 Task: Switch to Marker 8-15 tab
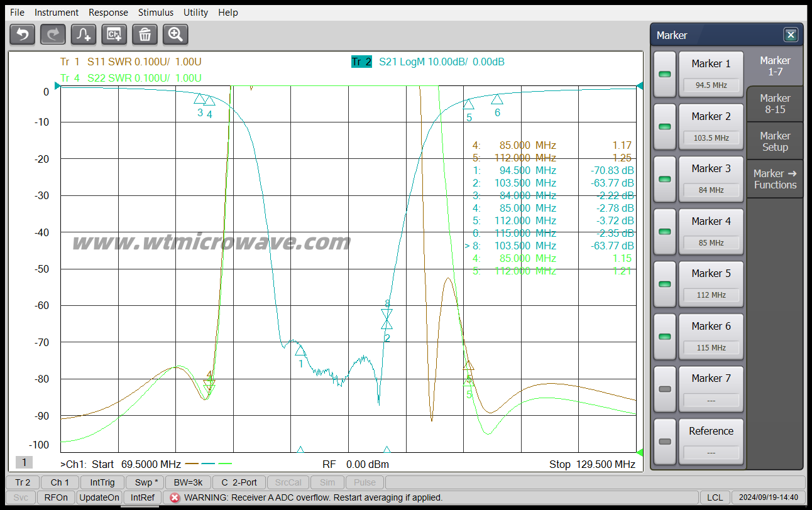point(775,104)
